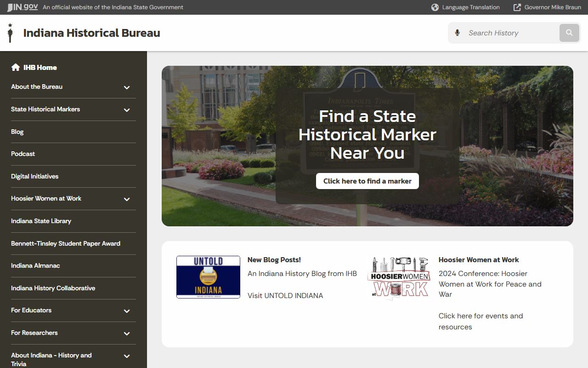
Task: Open About Indiana - History and Trivia item
Action: pyautogui.click(x=51, y=359)
